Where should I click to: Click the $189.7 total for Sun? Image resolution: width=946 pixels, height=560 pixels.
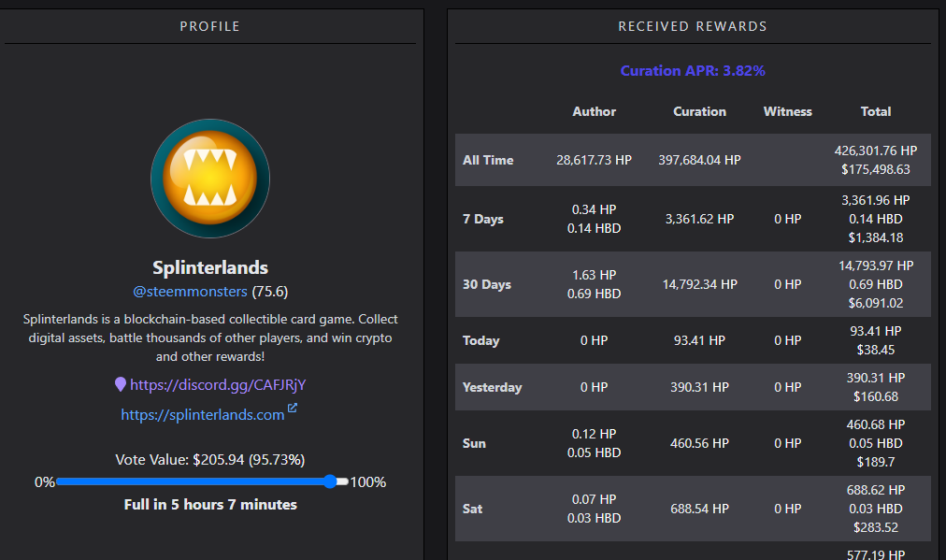tap(876, 462)
